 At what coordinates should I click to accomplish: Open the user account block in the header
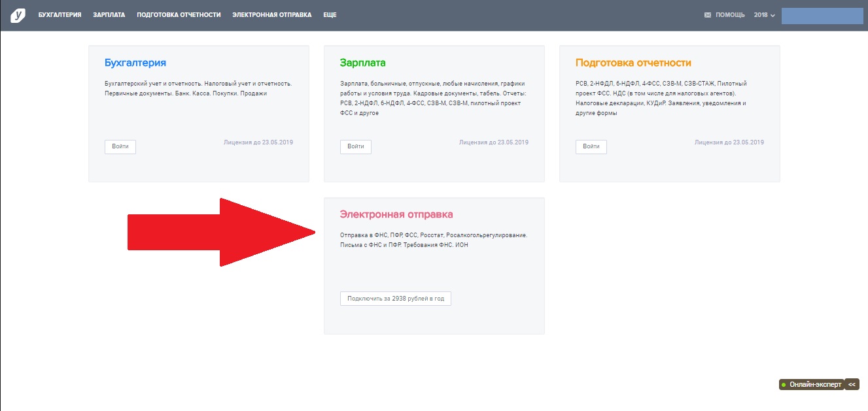pyautogui.click(x=822, y=16)
